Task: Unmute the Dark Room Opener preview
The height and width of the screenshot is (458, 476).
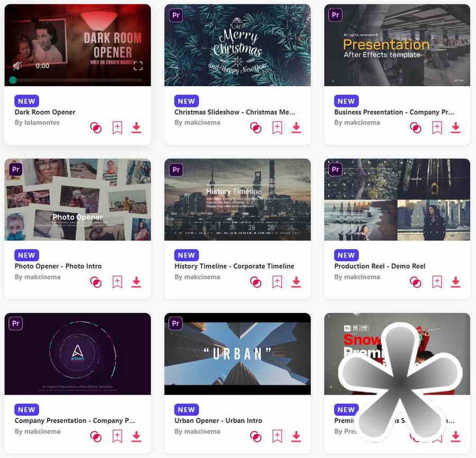Action: (x=17, y=66)
